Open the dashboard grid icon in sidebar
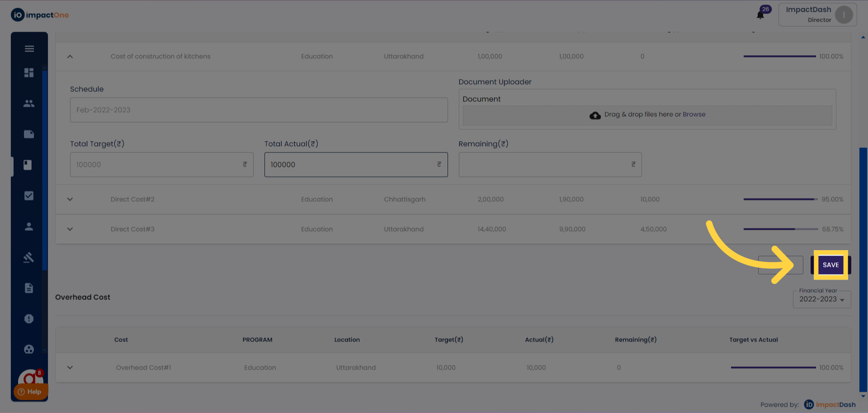 tap(29, 73)
